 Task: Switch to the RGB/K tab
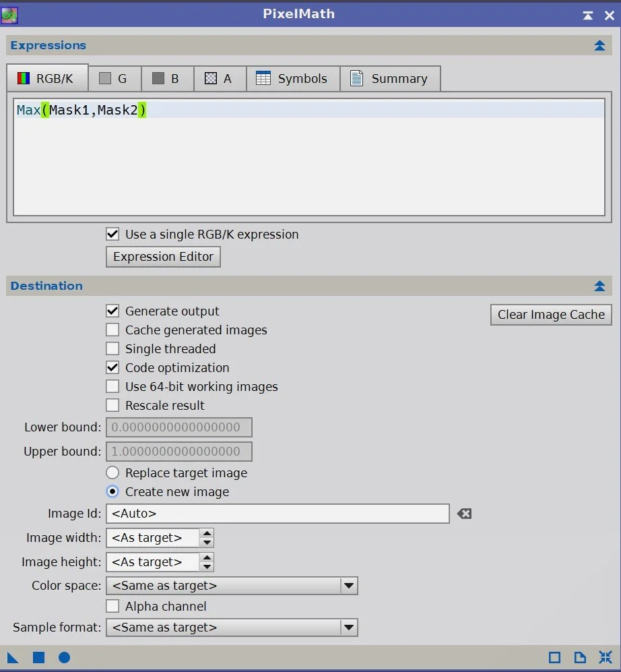[48, 78]
